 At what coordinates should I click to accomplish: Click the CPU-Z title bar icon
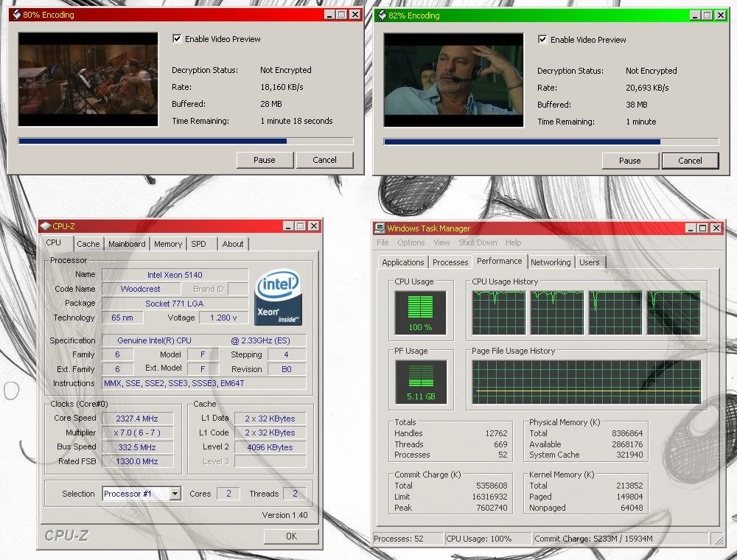tap(46, 226)
